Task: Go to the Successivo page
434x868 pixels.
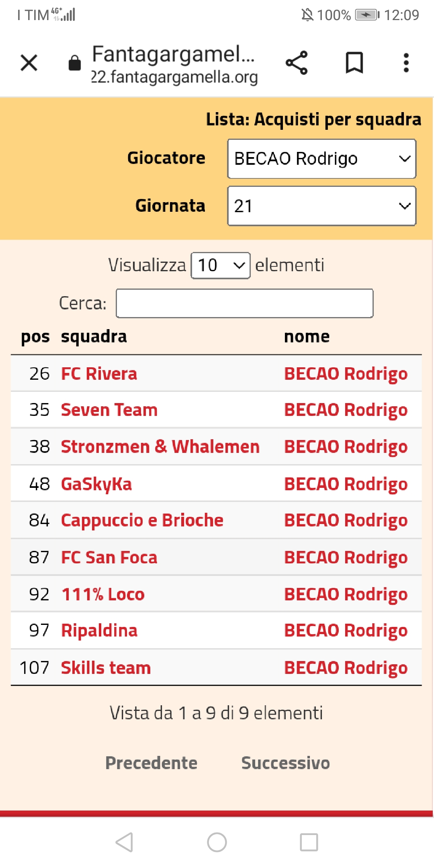Action: pyautogui.click(x=285, y=763)
